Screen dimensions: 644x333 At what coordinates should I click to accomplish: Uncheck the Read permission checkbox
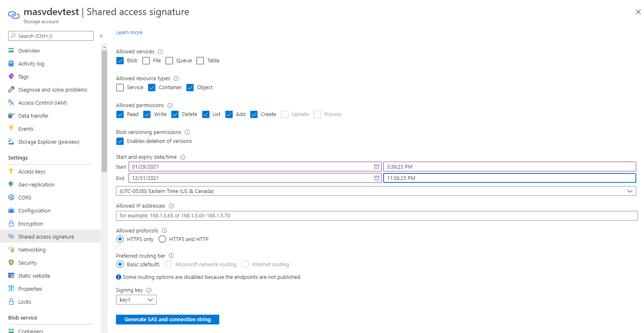tap(120, 114)
